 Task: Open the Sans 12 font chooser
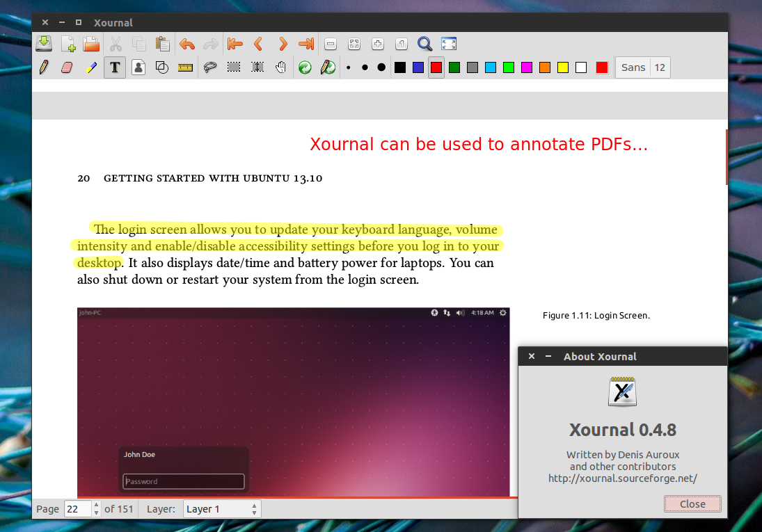pos(642,67)
